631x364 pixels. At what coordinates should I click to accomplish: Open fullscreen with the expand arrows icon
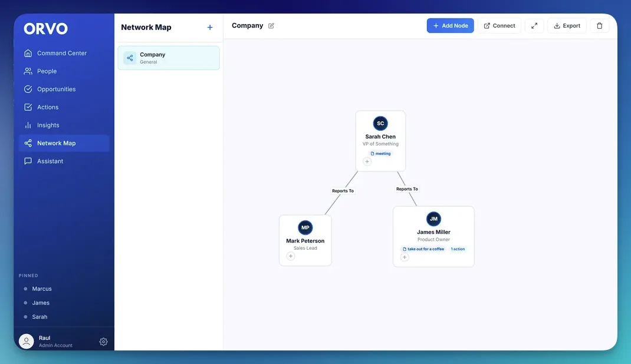click(x=534, y=26)
